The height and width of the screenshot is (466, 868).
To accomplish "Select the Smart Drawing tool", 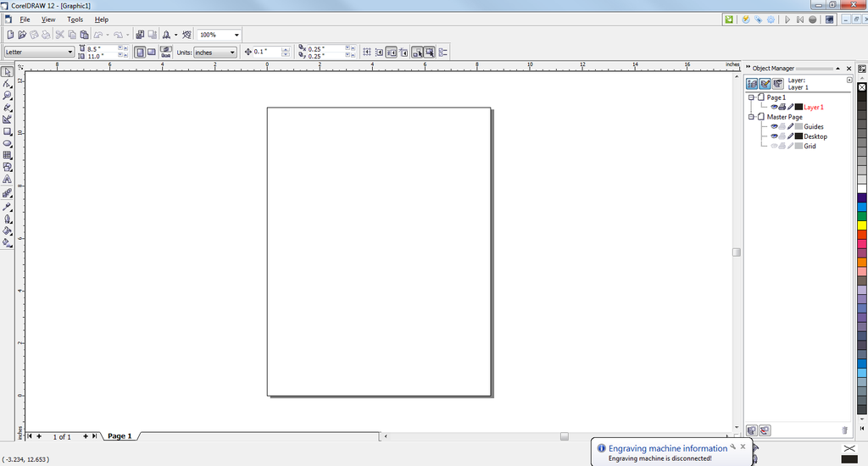I will [7, 119].
